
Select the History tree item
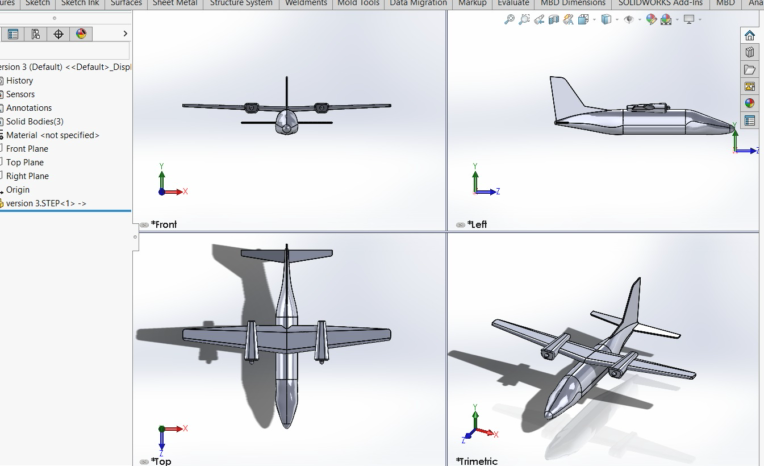tap(19, 80)
